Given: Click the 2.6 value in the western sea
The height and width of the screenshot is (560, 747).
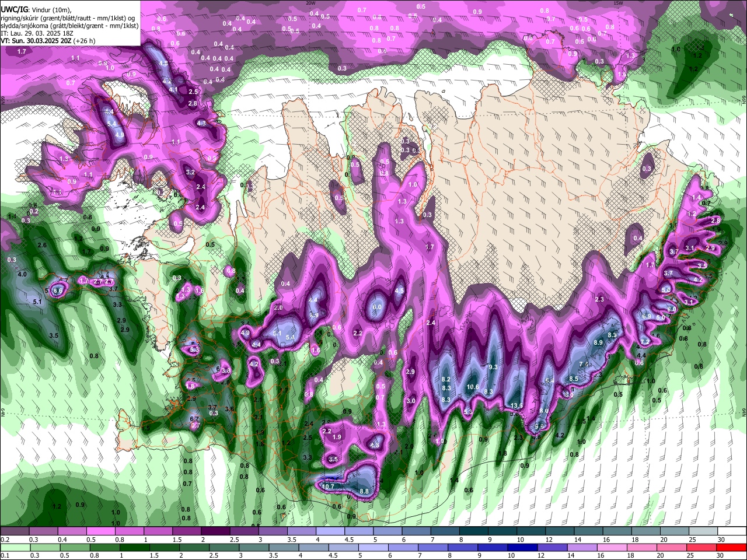Looking at the screenshot, I should click(x=42, y=246).
